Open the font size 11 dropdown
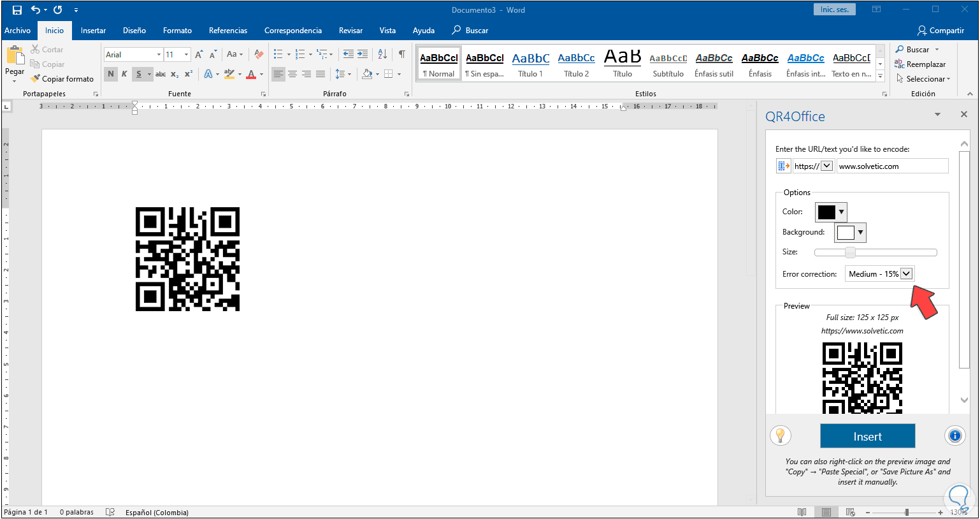The width and height of the screenshot is (980, 519). (x=186, y=55)
